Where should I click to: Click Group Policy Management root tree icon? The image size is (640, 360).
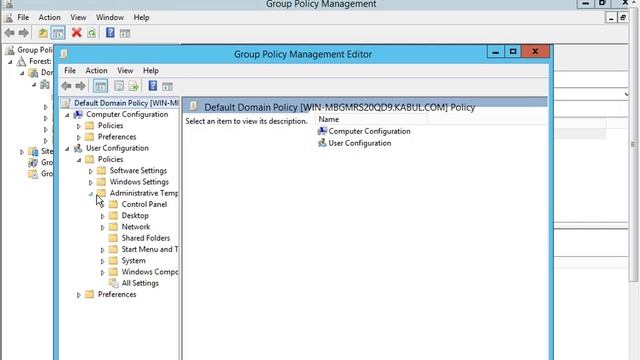(x=10, y=50)
